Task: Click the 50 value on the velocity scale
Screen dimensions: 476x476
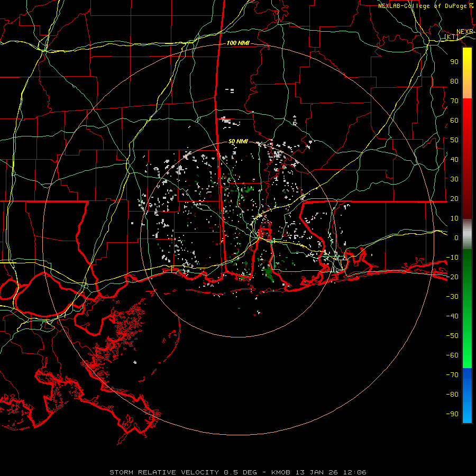Action: tap(454, 140)
